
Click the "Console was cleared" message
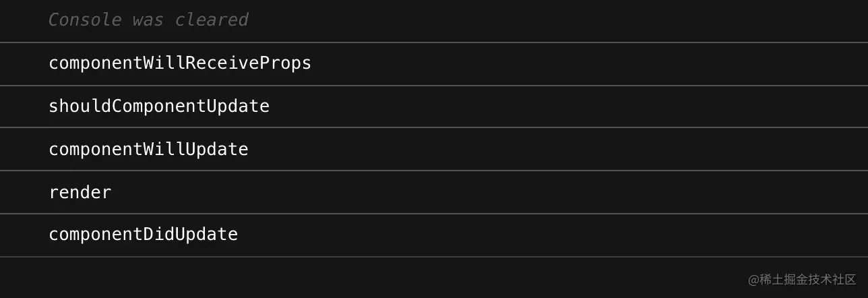(x=148, y=20)
